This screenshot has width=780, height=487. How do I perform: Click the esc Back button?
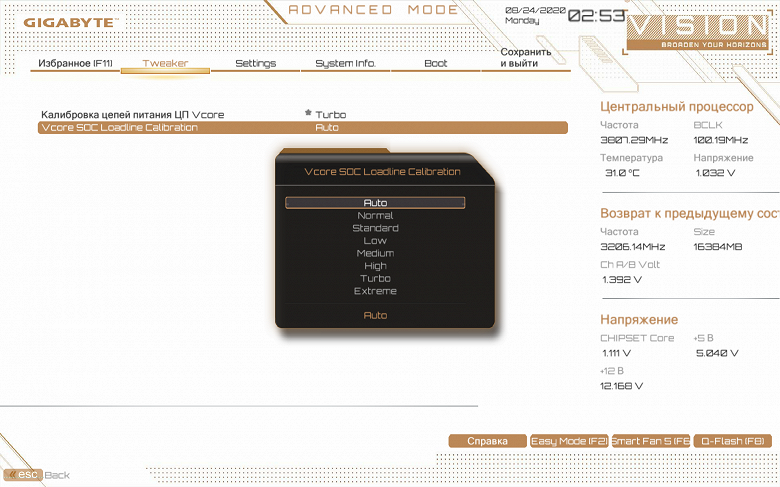pos(37,475)
